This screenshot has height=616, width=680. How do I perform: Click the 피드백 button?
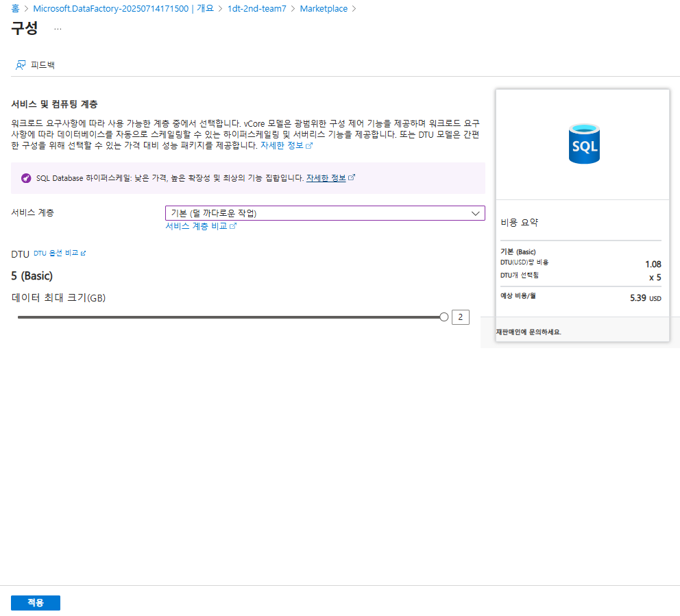(35, 65)
